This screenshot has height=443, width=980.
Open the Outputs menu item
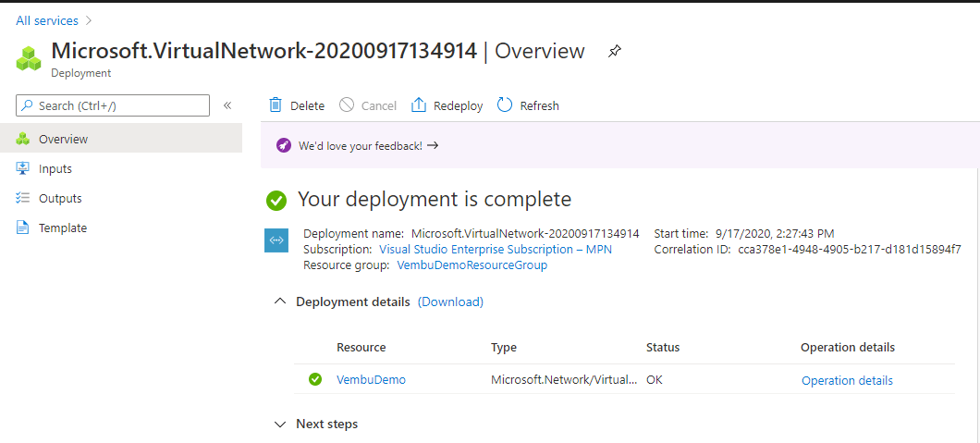click(121, 198)
